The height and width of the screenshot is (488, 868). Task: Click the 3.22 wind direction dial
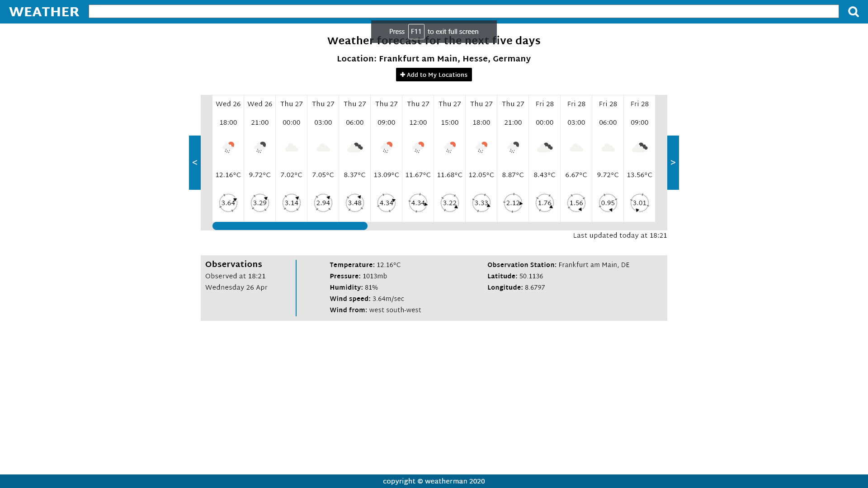pos(450,203)
